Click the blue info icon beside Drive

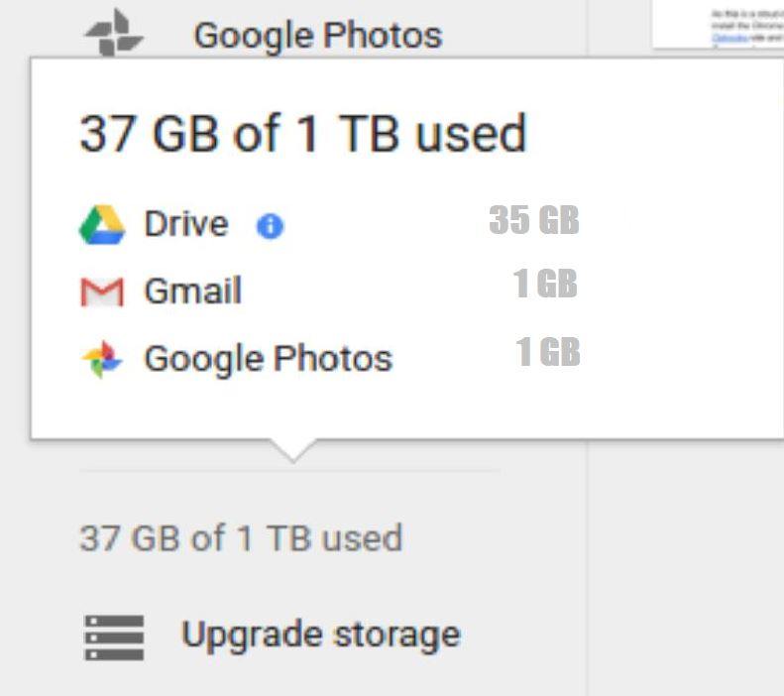[270, 227]
